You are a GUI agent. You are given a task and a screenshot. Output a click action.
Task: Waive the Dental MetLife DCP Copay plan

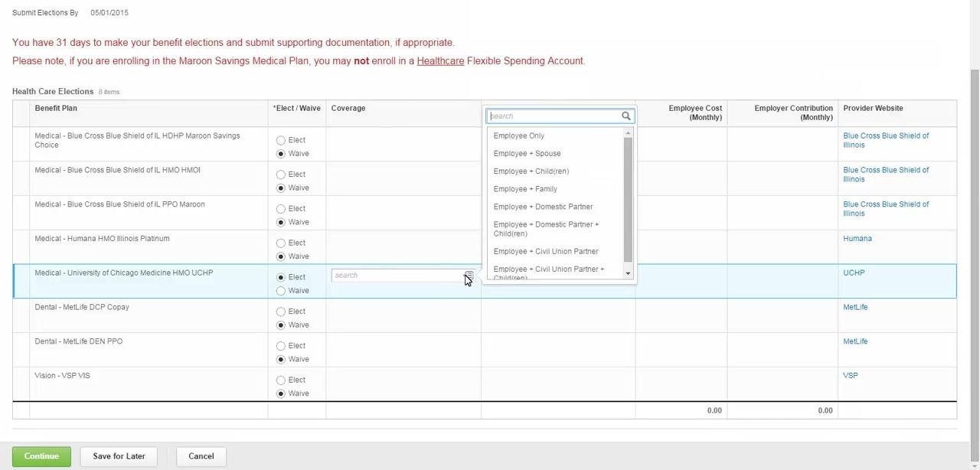(281, 325)
